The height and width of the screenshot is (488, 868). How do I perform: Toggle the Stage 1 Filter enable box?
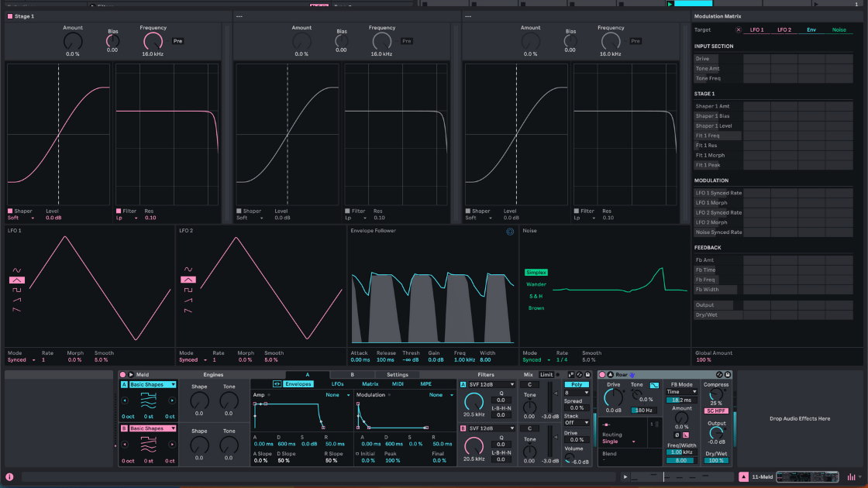tap(119, 211)
